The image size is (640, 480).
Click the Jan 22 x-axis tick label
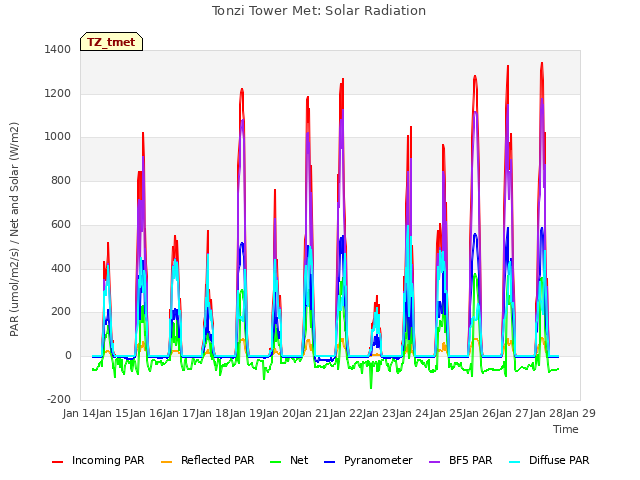pos(346,413)
